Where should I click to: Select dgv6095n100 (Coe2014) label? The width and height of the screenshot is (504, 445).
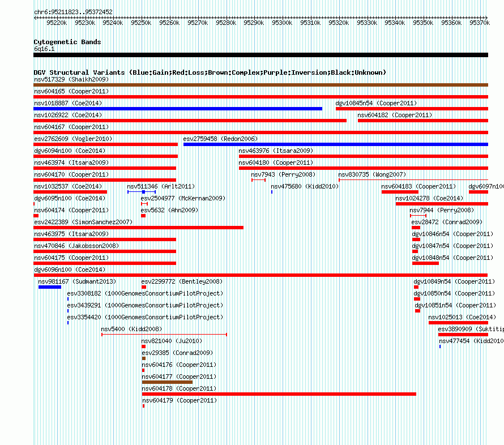70,198
